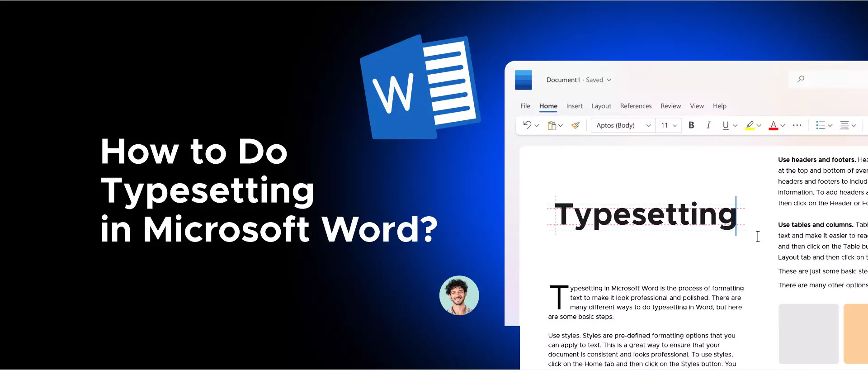This screenshot has height=370, width=868.
Task: Toggle Underline formatting
Action: 725,125
